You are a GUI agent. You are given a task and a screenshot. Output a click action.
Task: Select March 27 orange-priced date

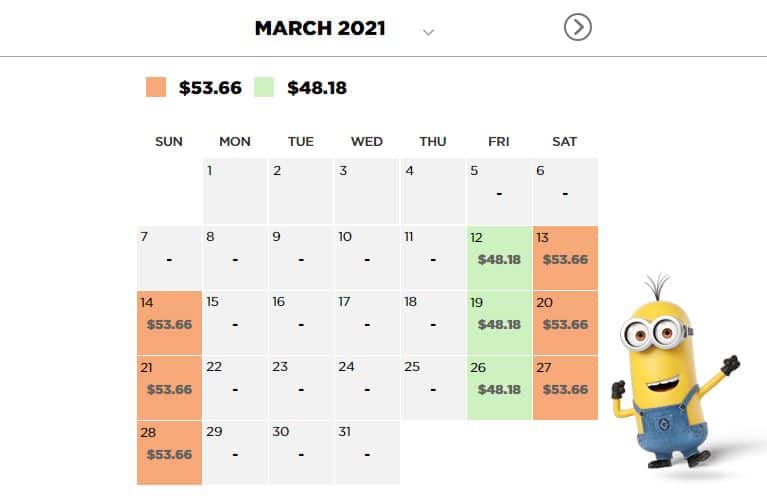click(565, 388)
